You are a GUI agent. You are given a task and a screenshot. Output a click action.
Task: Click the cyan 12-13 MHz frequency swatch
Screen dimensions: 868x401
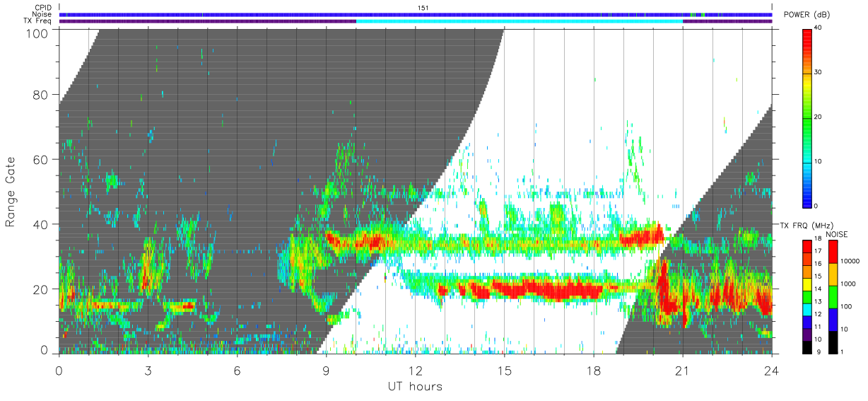point(807,309)
